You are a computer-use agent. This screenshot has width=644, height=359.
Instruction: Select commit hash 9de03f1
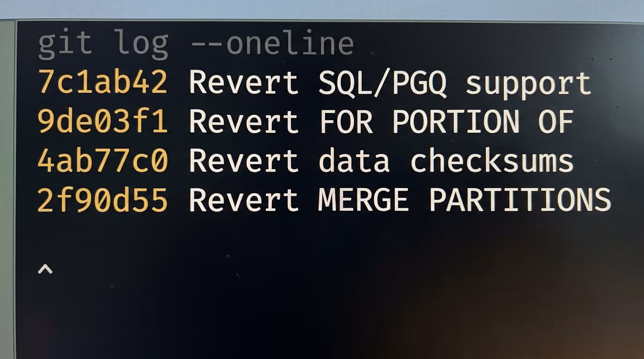[x=102, y=122]
